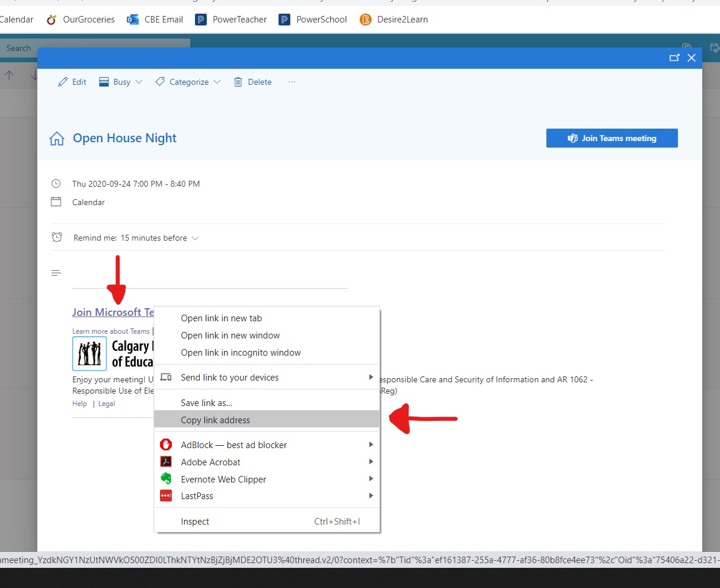
Task: Choose Open link in new tab
Action: (267, 318)
